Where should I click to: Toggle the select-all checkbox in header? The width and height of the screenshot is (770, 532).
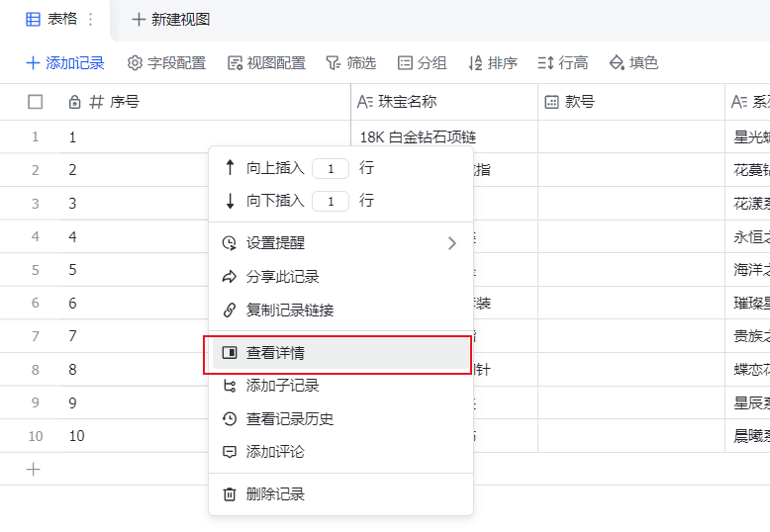tap(36, 102)
